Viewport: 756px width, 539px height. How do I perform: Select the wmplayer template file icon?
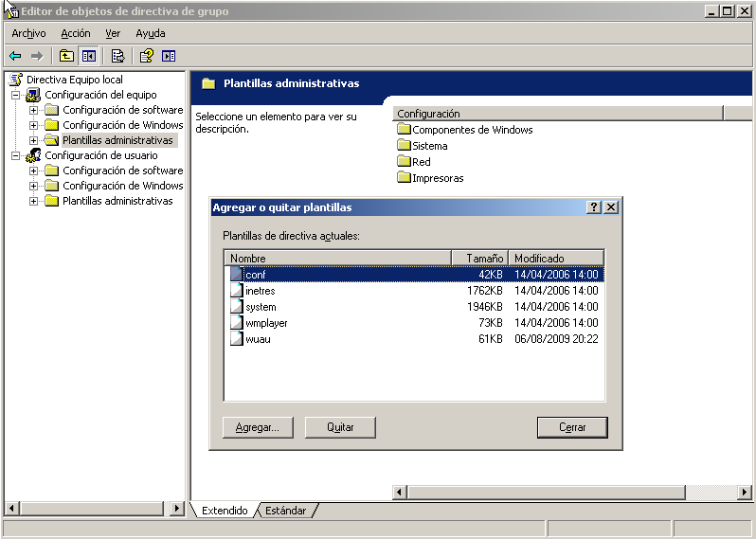coord(237,323)
